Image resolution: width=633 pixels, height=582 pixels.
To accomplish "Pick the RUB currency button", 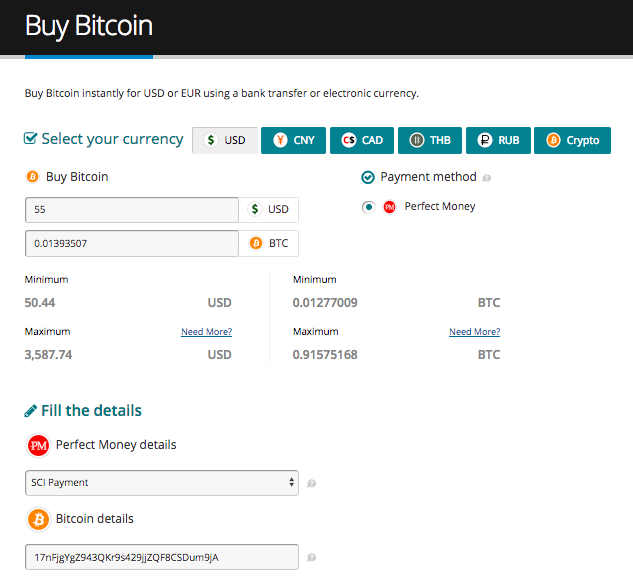I will [x=498, y=140].
